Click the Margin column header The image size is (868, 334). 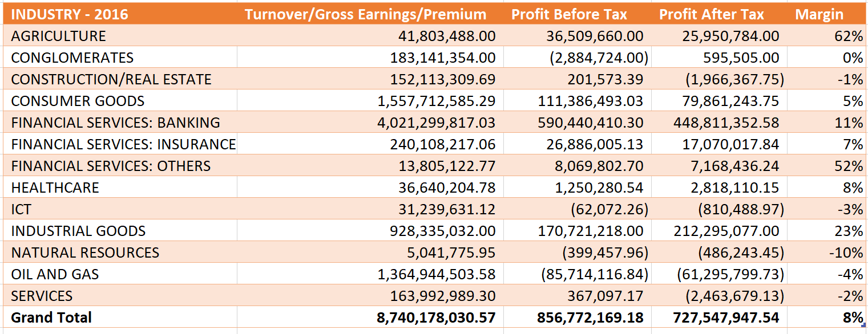(x=819, y=14)
